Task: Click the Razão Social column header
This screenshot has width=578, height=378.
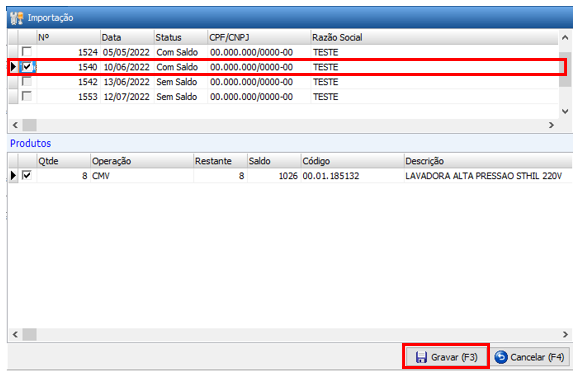Action: tap(434, 37)
